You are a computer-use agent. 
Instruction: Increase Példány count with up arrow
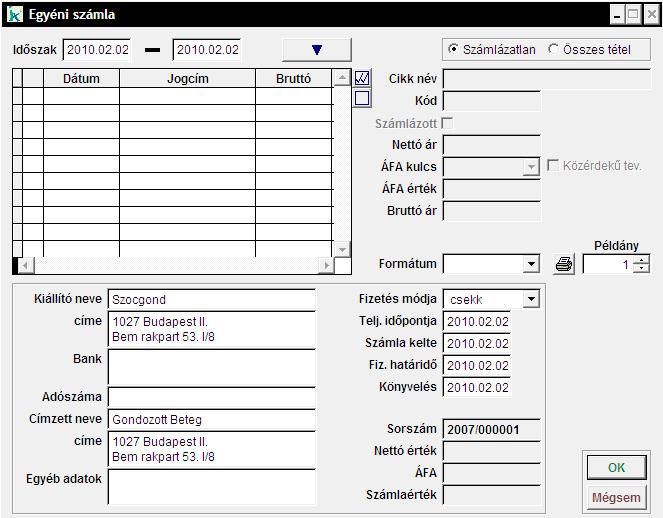click(641, 260)
